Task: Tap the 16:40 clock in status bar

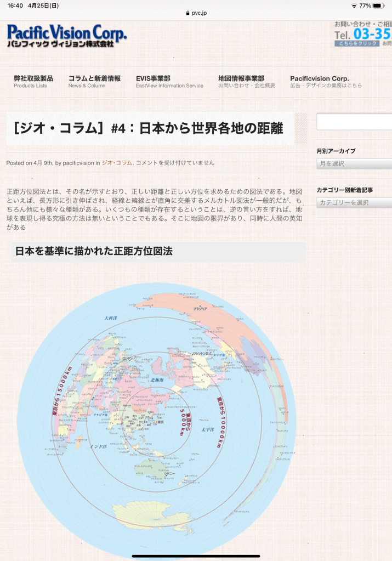Action: pyautogui.click(x=15, y=5)
